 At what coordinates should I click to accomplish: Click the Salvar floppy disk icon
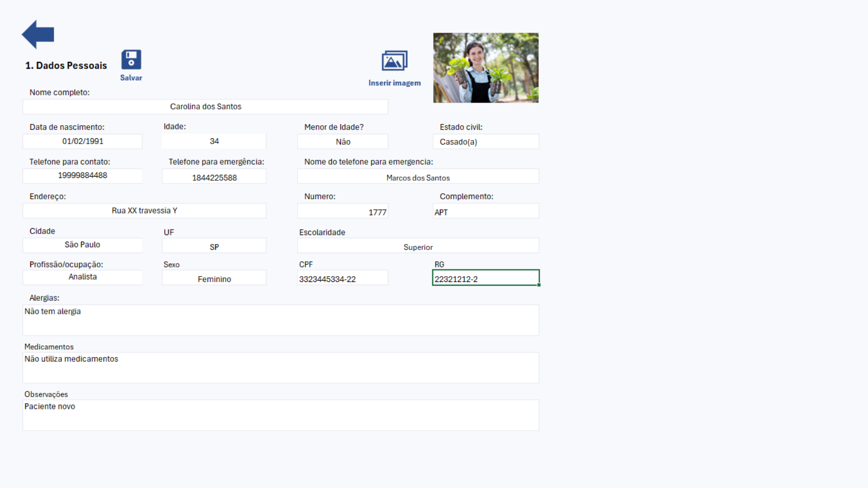pyautogui.click(x=131, y=59)
